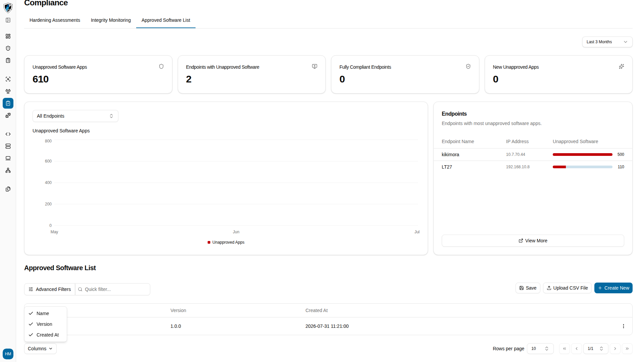Click View More under Endpoints
Viewport: 644px width, 362px height.
click(x=533, y=241)
